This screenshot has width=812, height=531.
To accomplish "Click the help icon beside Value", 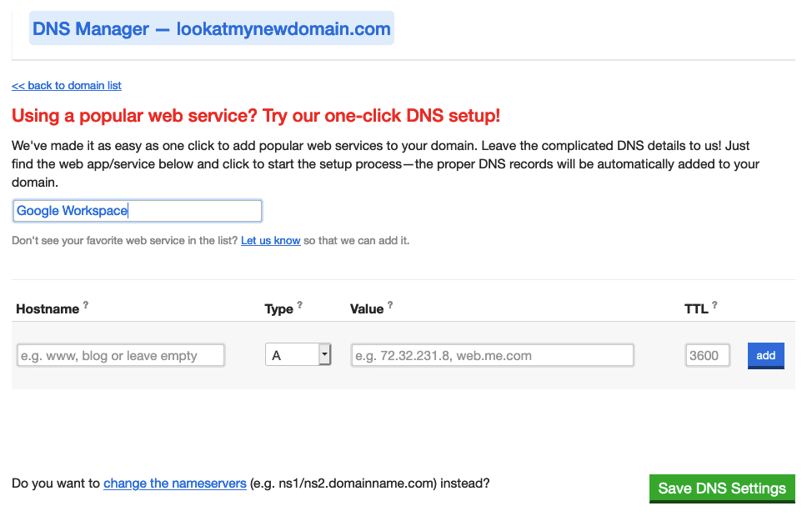I will point(389,306).
